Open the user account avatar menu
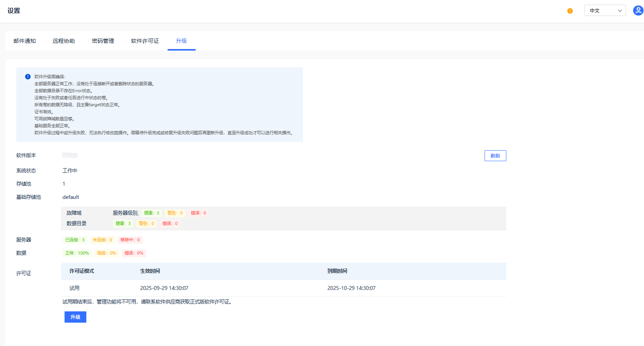The width and height of the screenshot is (644, 346). click(638, 11)
